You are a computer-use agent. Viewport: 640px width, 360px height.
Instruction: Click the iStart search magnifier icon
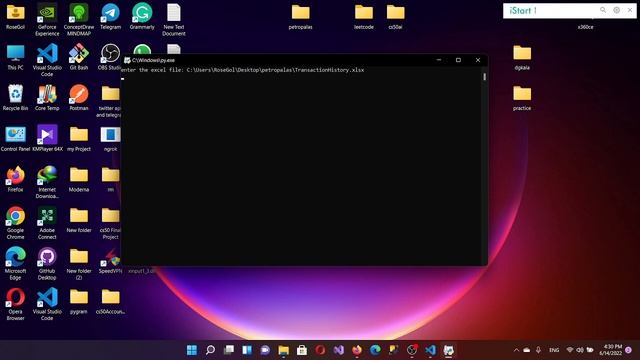[x=603, y=10]
